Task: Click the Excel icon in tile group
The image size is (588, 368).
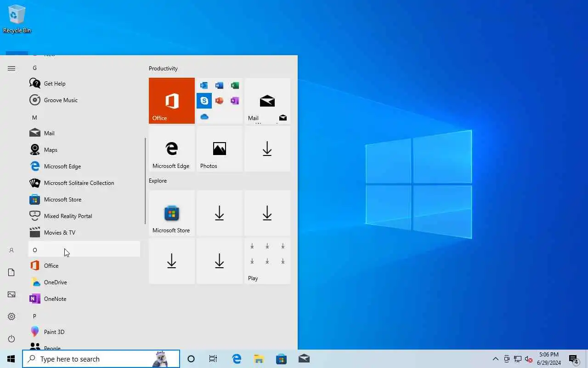Action: click(235, 86)
